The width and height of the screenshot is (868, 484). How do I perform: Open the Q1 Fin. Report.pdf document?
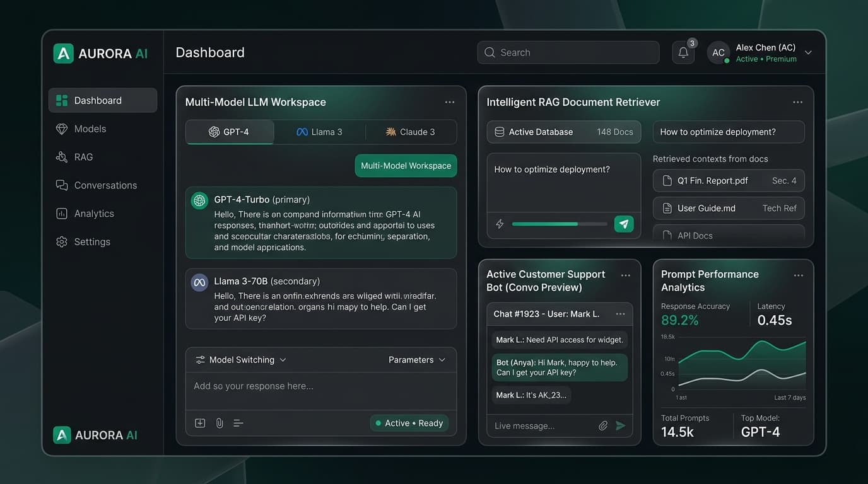(x=729, y=181)
